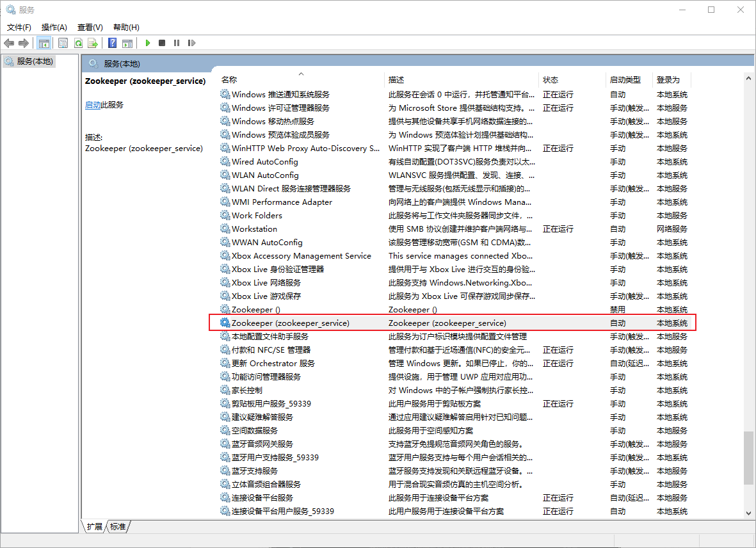
Task: Open the Help toolbar icon
Action: coord(112,43)
